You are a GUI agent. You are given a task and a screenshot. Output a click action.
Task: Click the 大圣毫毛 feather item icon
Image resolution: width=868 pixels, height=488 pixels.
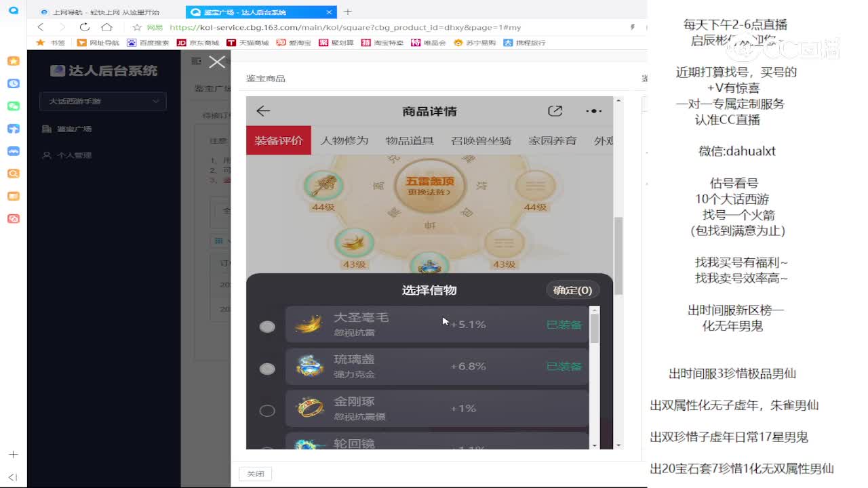[309, 325]
